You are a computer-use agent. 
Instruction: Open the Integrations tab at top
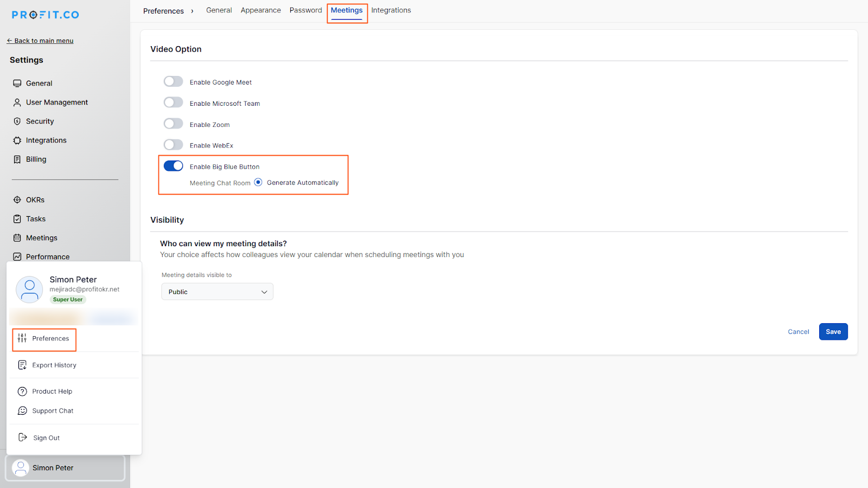point(391,10)
